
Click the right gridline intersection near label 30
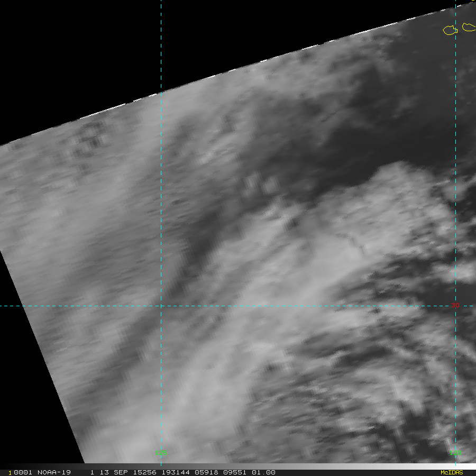tap(456, 306)
